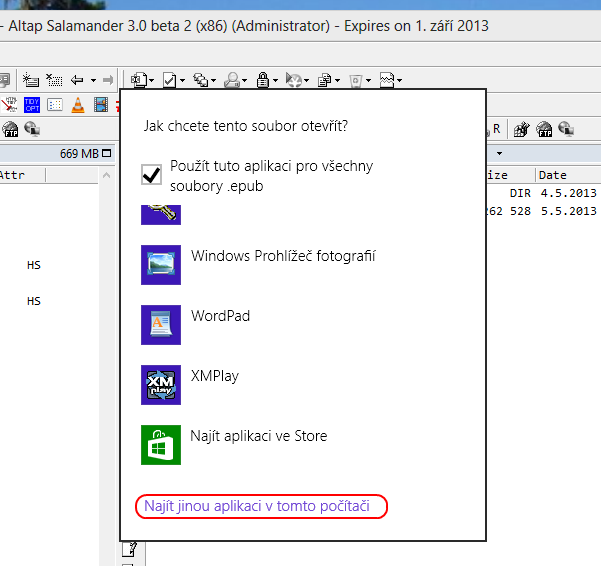Click the green recycle-arrows toolbar icon
Viewport: 601px width, 566px height.
(x=294, y=80)
